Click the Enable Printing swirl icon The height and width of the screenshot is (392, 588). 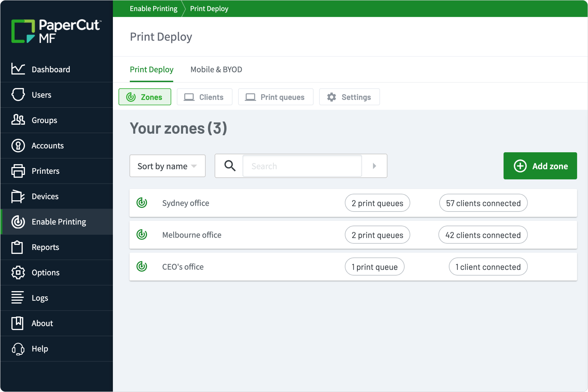coord(18,222)
